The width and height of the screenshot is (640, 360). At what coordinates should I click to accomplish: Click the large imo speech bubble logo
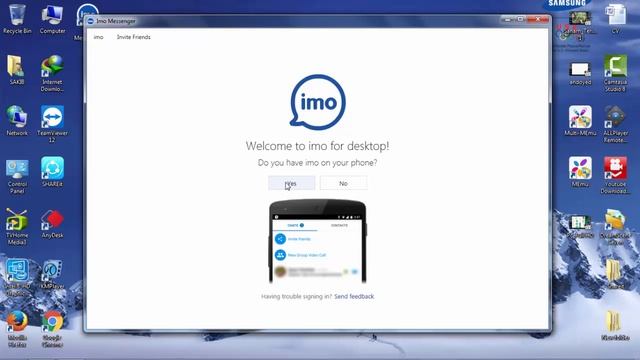318,102
